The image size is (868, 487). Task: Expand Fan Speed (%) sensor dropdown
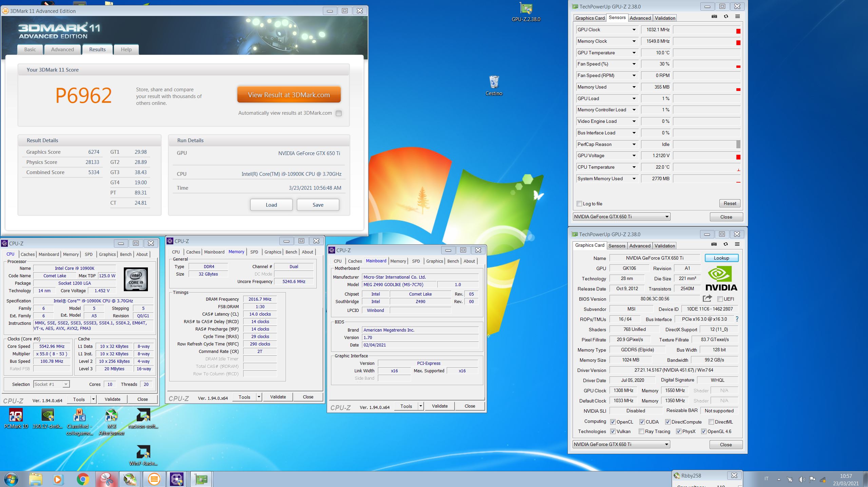[x=634, y=64]
